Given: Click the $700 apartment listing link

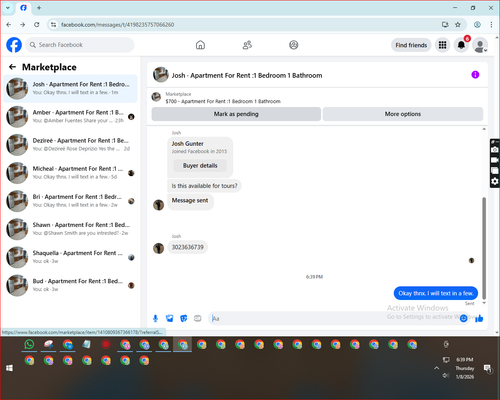Looking at the screenshot, I should click(x=223, y=101).
